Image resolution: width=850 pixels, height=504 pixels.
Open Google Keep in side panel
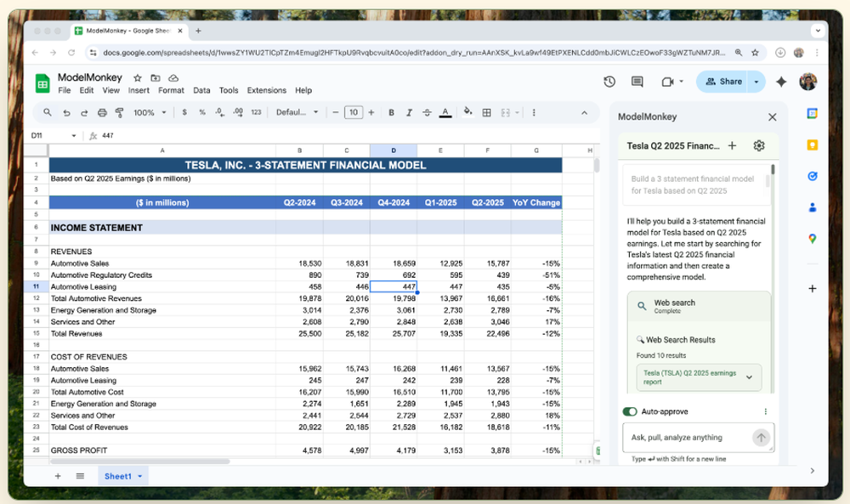tap(813, 144)
